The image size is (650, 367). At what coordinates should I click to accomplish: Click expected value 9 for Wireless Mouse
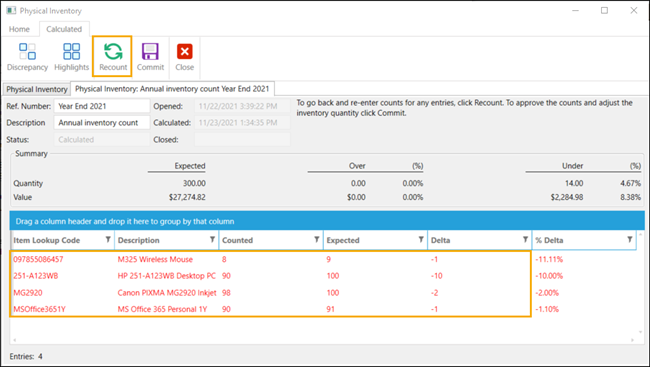tap(329, 259)
